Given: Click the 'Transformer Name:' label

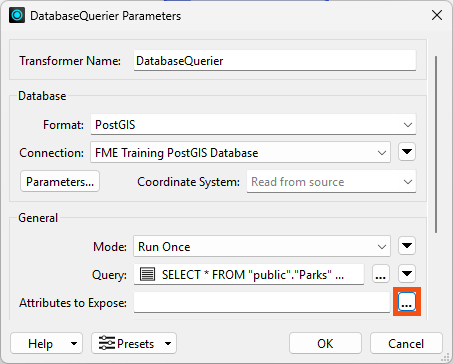Looking at the screenshot, I should coord(70,61).
